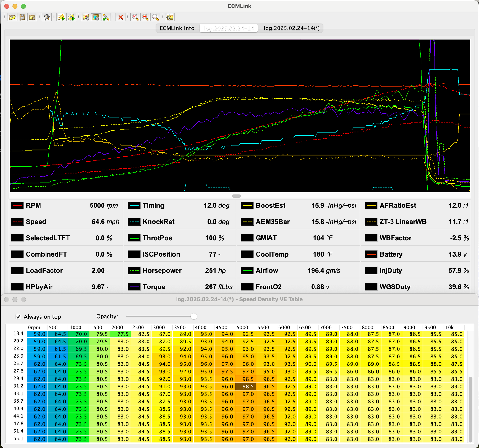Select the selected log.2025.02.24-14 tab
The width and height of the screenshot is (479, 448).
(229, 28)
